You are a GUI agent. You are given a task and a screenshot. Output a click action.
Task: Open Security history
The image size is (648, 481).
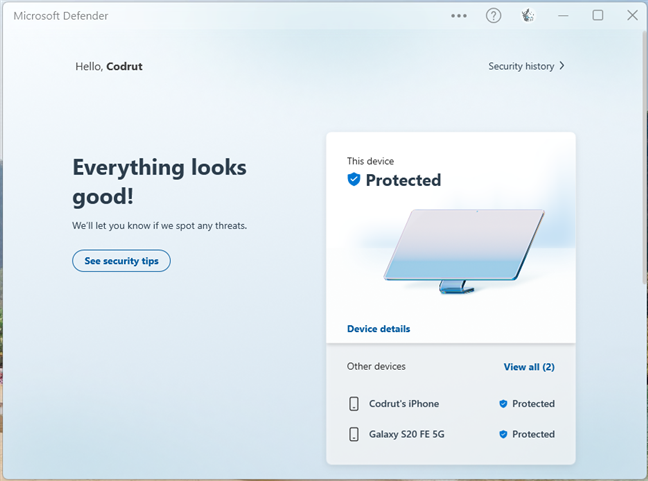tap(526, 66)
